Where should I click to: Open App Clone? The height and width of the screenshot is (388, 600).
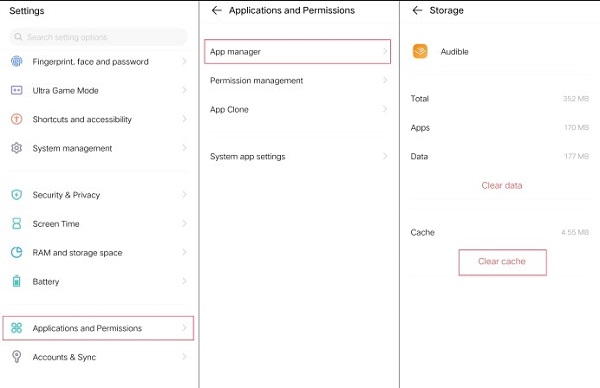pyautogui.click(x=298, y=109)
